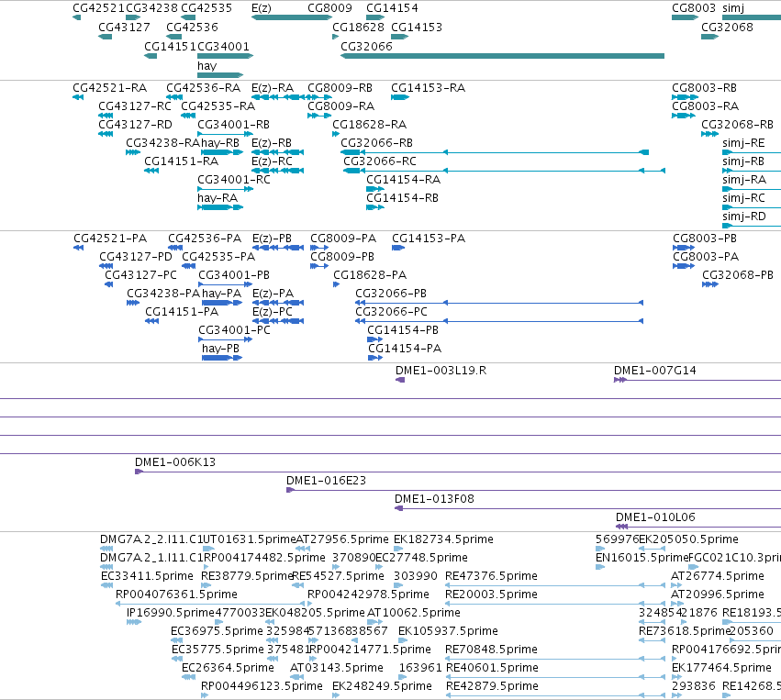Click the E(z)-RA transcript label
Screen dimensions: 781x700
[x=273, y=88]
